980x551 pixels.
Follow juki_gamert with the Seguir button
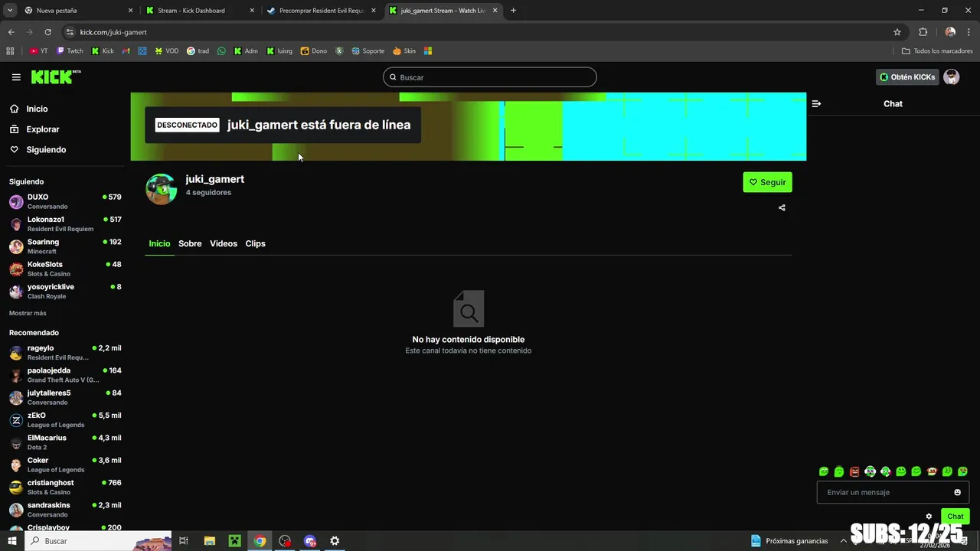click(x=767, y=182)
